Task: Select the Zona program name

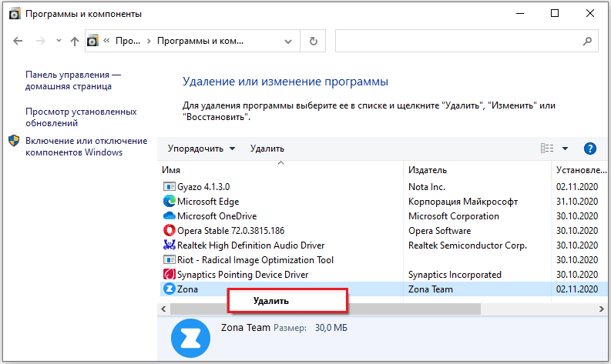Action: point(187,289)
